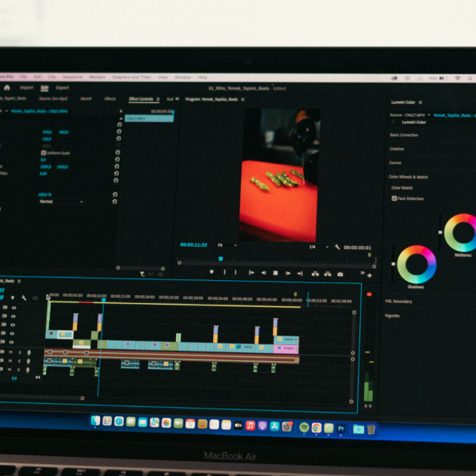Click Add Marker icon in Program Monitor

point(212,272)
